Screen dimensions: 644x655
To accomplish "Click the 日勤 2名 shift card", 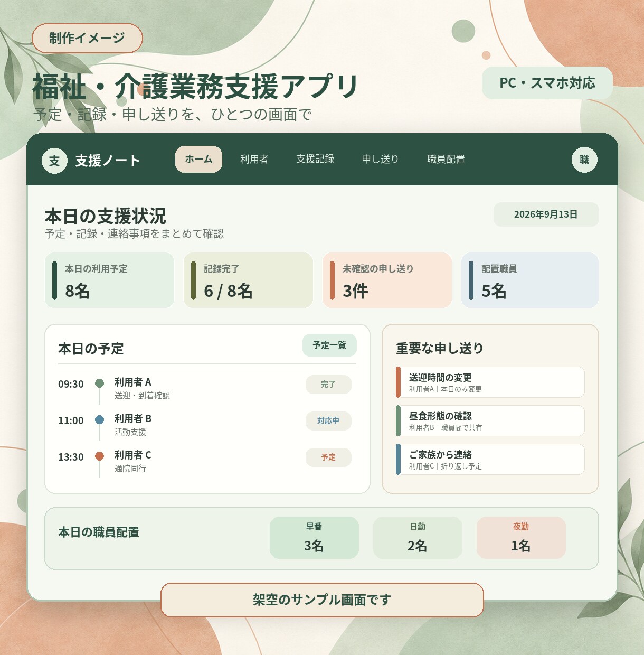I will 418,538.
